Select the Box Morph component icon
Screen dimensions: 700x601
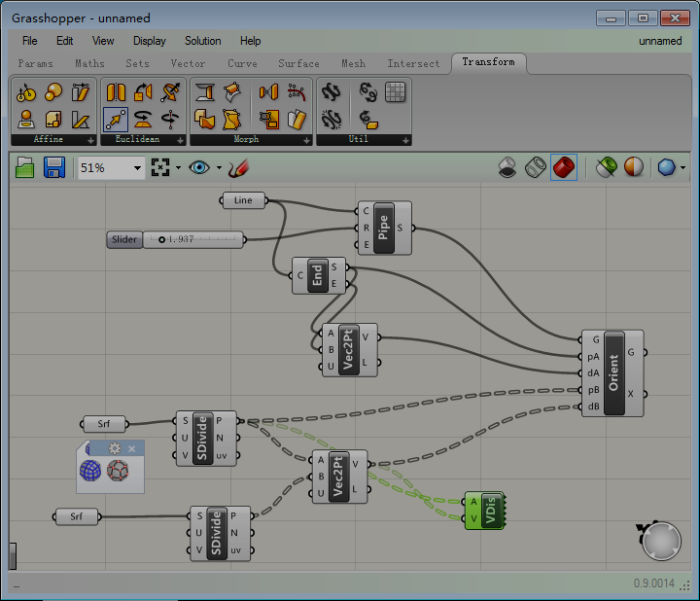pyautogui.click(x=205, y=120)
